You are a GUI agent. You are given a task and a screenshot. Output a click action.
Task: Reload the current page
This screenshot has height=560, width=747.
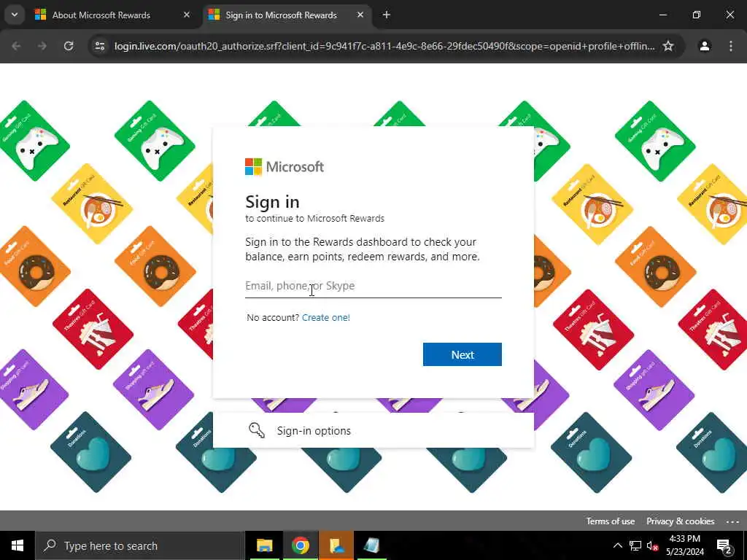coord(69,46)
